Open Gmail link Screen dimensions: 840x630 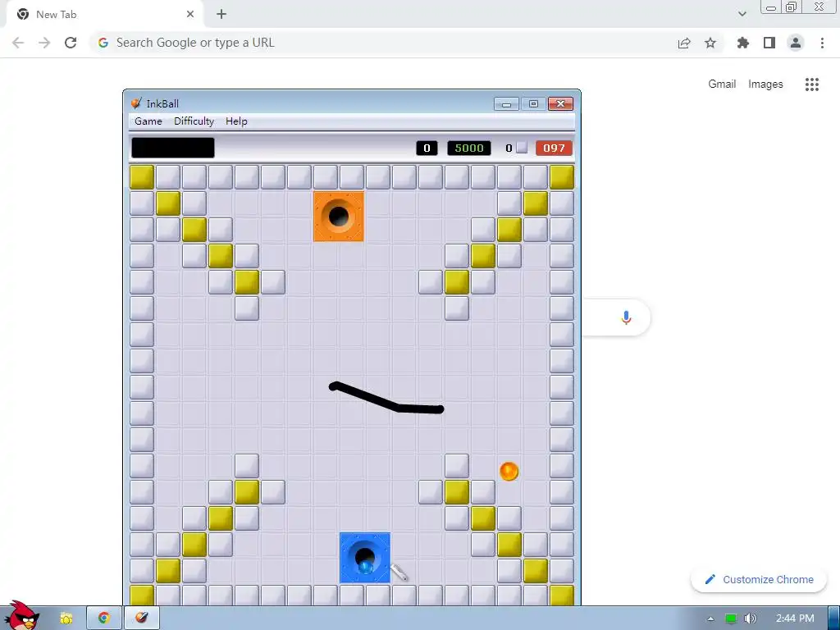[x=722, y=84]
